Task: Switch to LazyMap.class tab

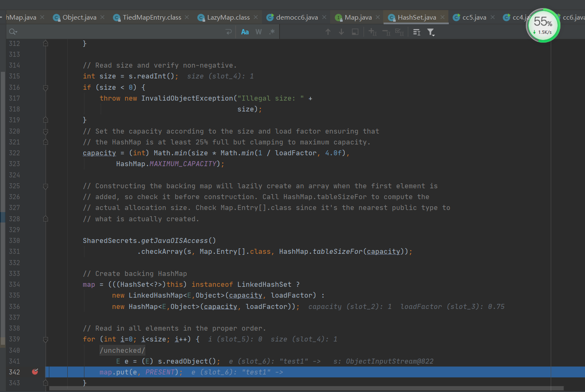Action: (x=228, y=17)
